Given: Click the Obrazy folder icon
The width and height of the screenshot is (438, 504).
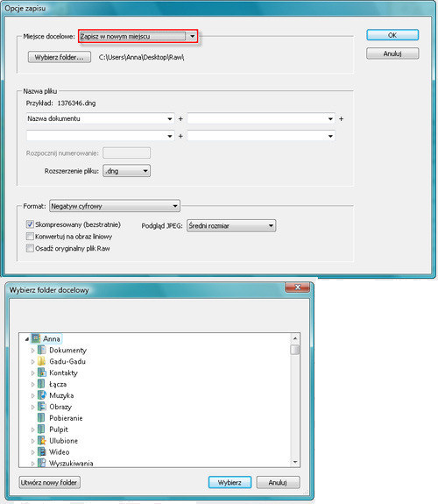Looking at the screenshot, I should (x=42, y=407).
